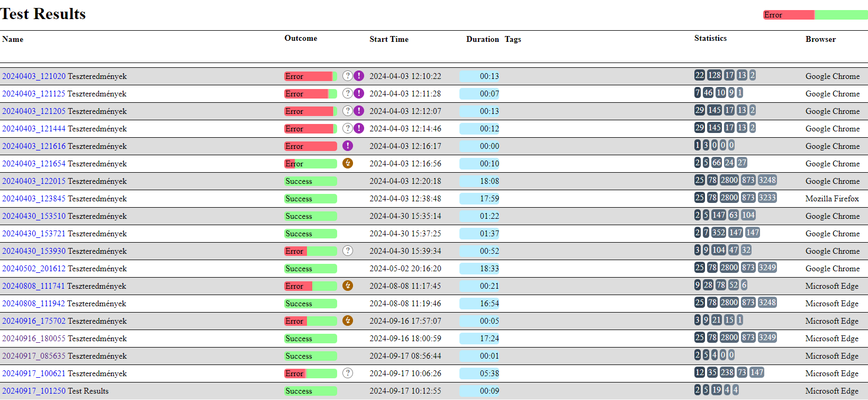Click the question mark icon for run 20240403_121444
868x400 pixels.
348,128
